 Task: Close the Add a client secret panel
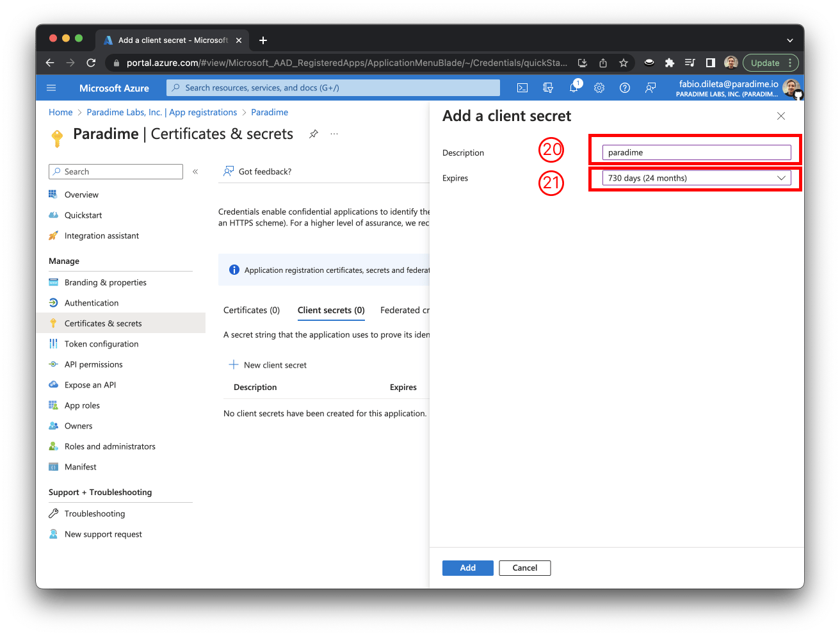[x=781, y=116]
